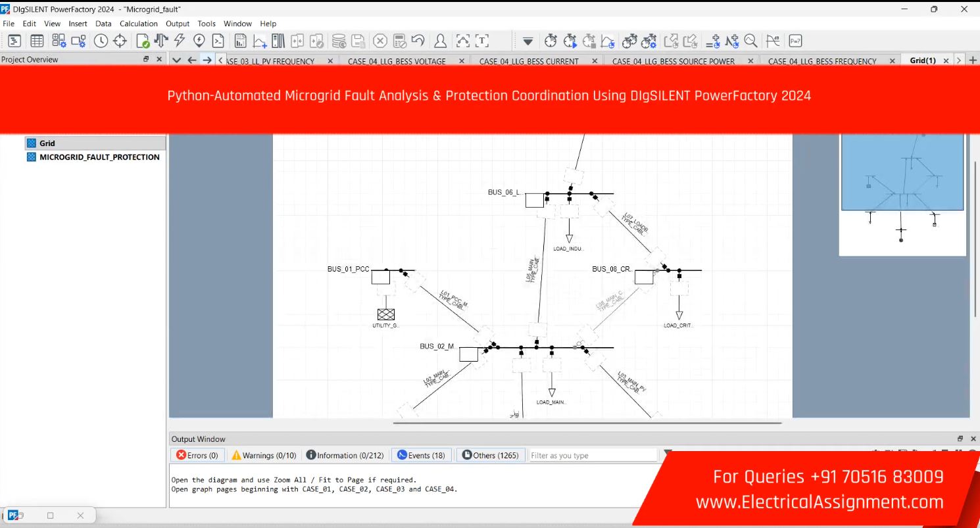Click the undo arrow icon
Viewport: 980px width, 528px height.
(x=418, y=41)
